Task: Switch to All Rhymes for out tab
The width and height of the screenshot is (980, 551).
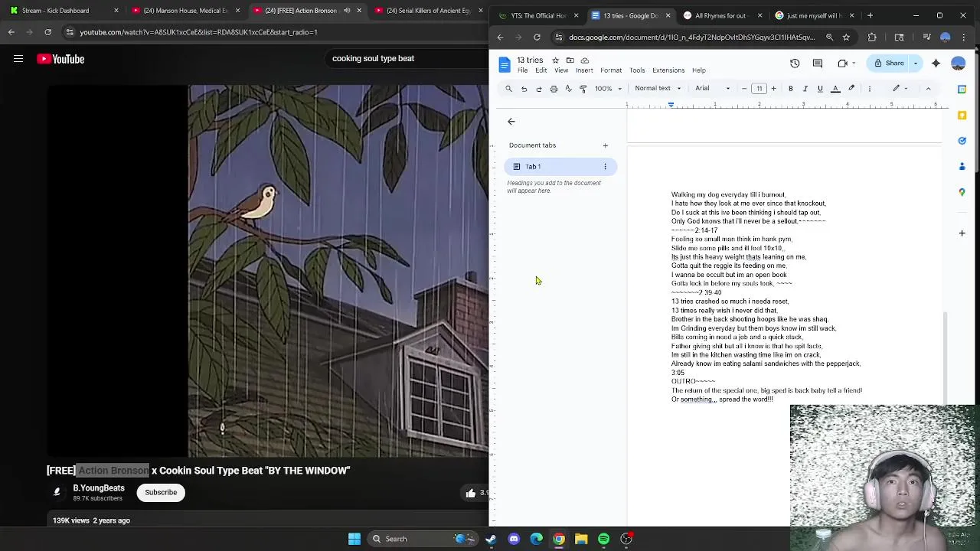Action: click(x=720, y=15)
